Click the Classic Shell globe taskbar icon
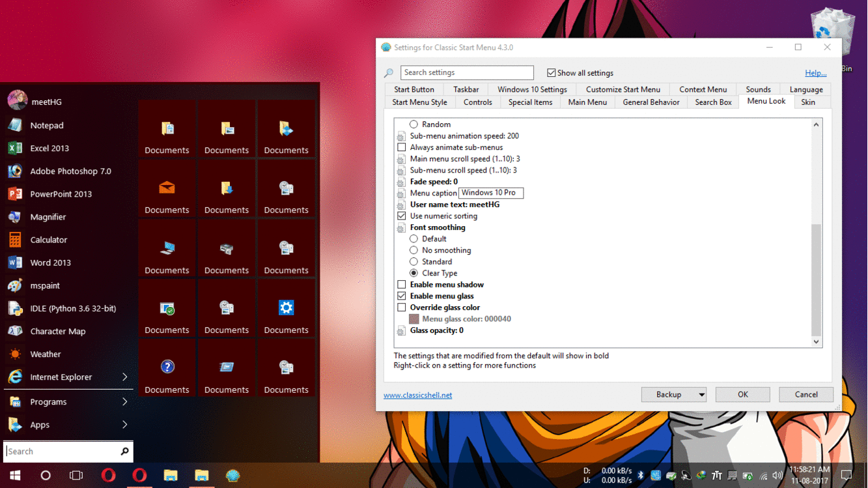 [x=232, y=475]
